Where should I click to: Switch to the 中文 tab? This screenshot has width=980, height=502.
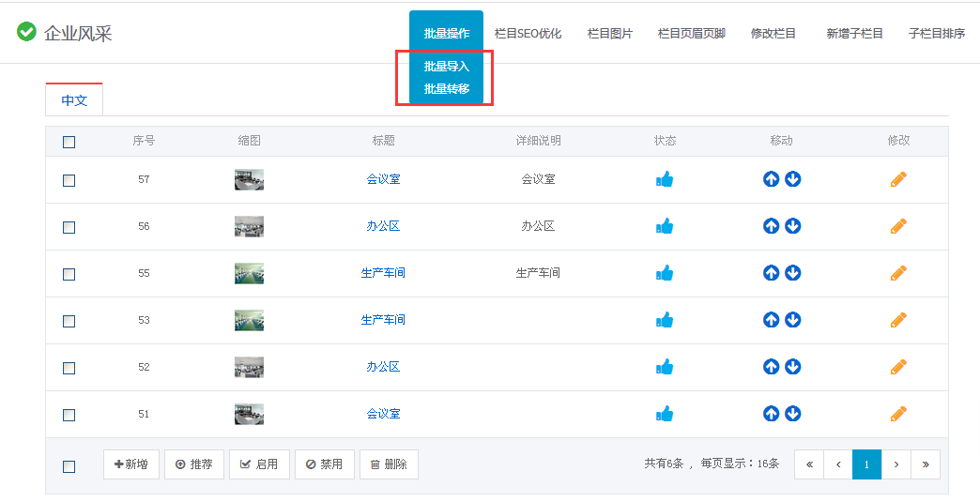(x=74, y=99)
